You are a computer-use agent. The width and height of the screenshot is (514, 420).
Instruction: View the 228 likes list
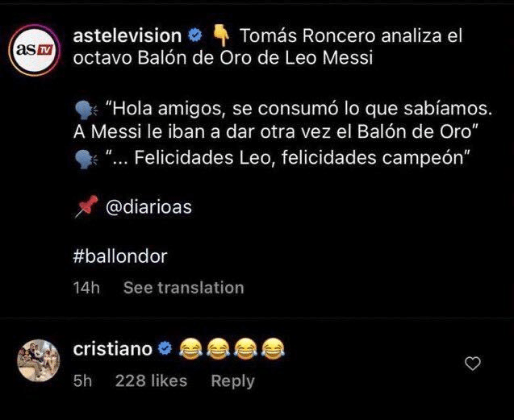[151, 380]
